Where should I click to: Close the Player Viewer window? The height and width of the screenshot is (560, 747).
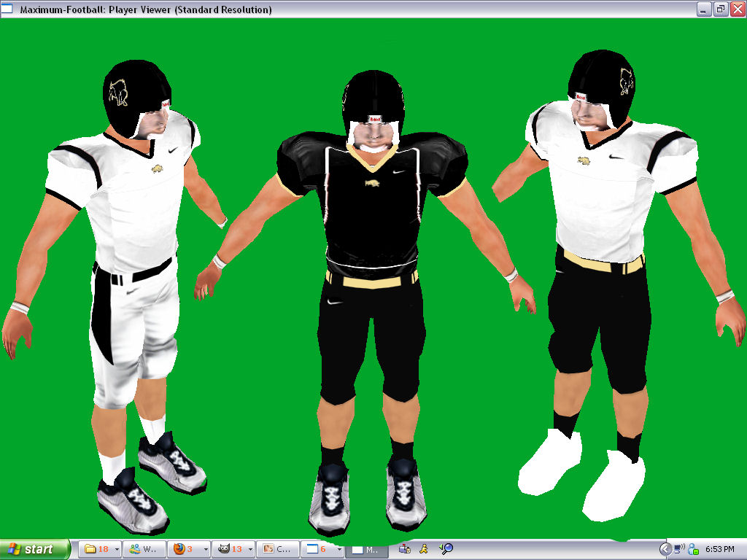pos(738,9)
